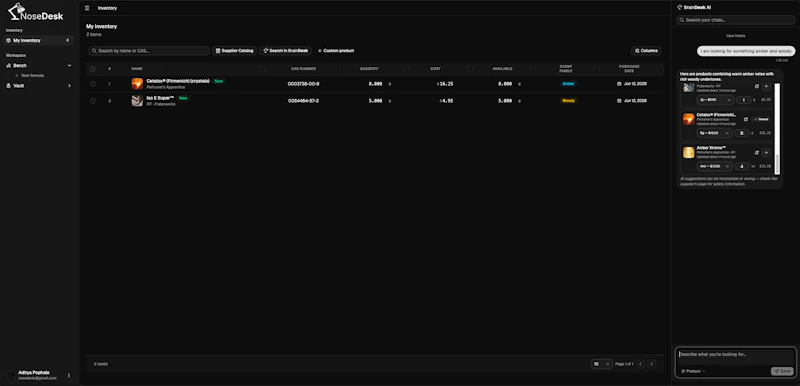Go to previous page arrow
This screenshot has height=386, width=800.
coord(641,364)
